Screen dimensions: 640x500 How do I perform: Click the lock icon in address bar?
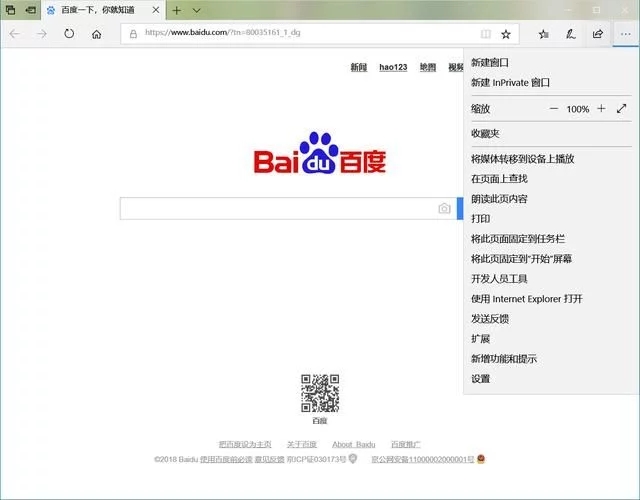[133, 34]
